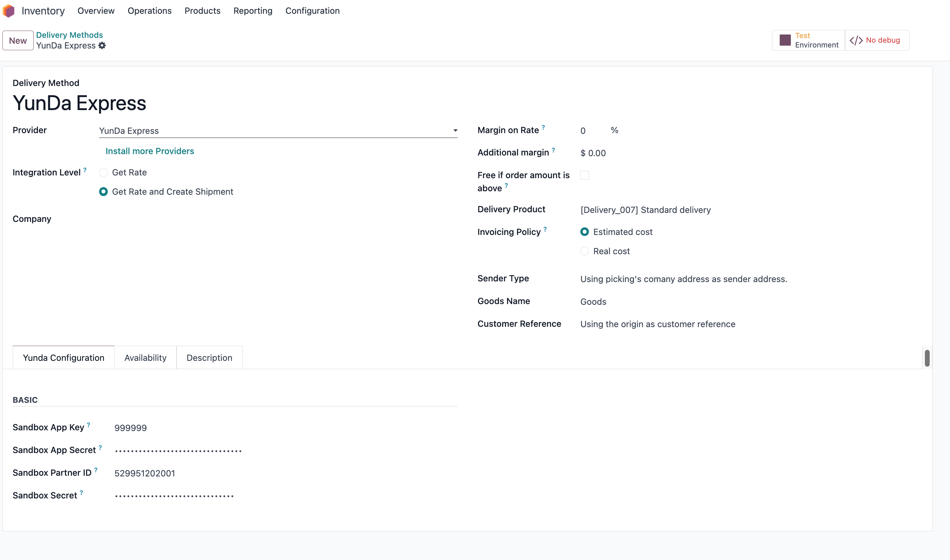The height and width of the screenshot is (560, 950).
Task: Switch to the Yunda Configuration tab
Action: coord(63,358)
